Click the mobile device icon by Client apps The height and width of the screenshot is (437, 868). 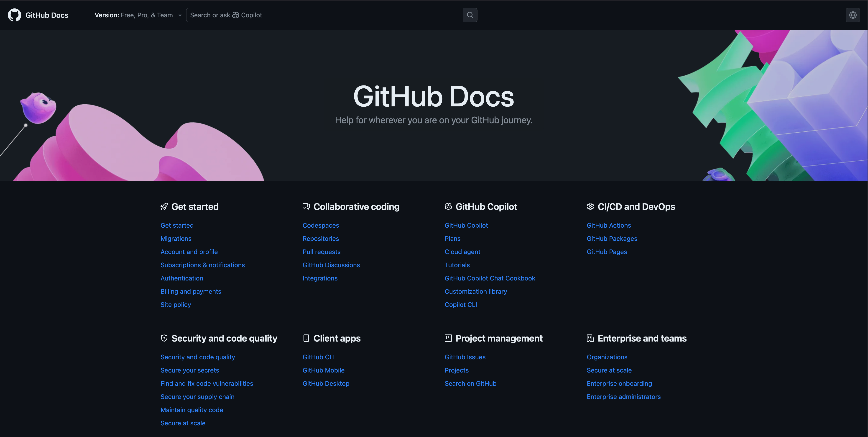(x=306, y=338)
